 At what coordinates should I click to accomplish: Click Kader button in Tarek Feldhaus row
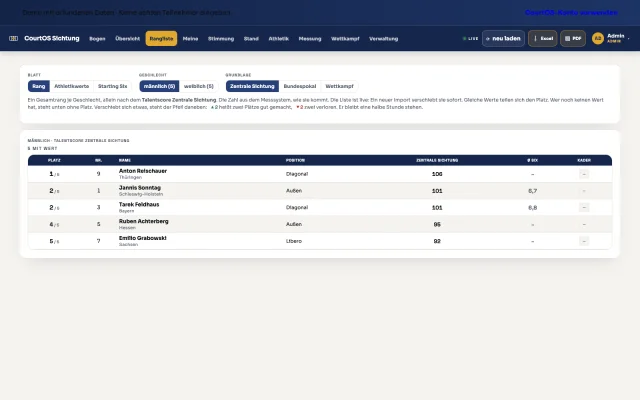(x=584, y=208)
